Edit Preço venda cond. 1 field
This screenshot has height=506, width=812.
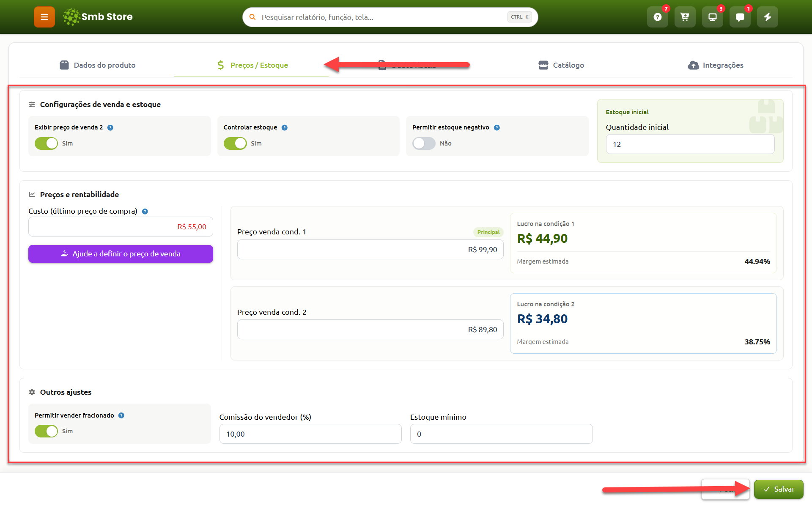coord(370,250)
